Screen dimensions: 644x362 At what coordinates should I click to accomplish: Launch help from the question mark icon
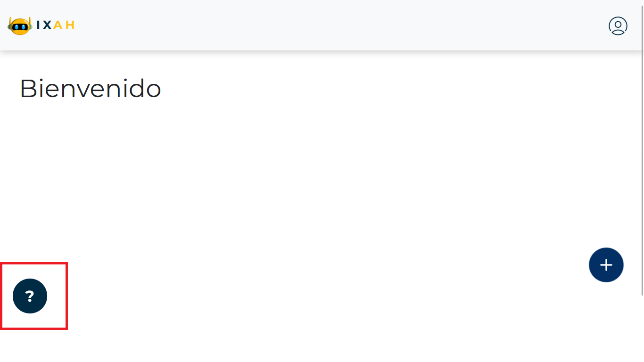click(30, 296)
